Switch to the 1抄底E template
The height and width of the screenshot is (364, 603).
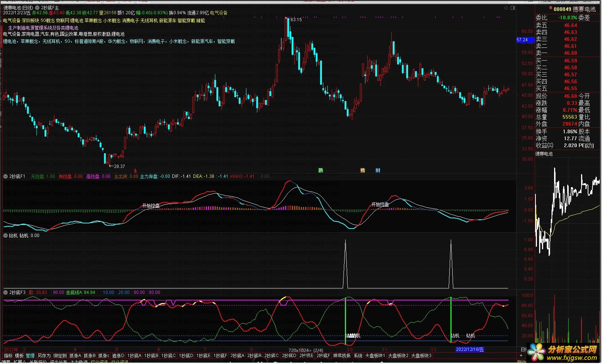click(204, 356)
